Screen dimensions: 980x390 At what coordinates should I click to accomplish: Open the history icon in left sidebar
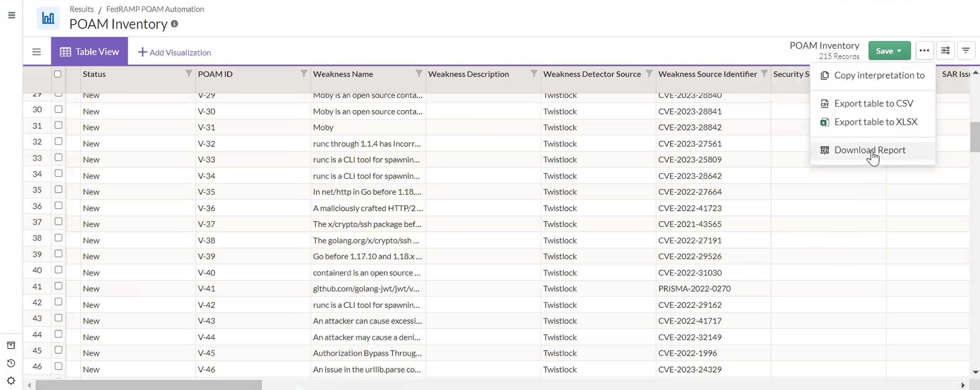tap(11, 363)
